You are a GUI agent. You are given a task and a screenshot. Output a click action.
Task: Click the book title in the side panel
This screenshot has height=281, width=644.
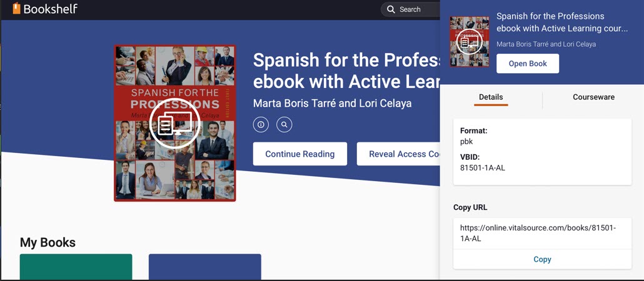coord(561,22)
